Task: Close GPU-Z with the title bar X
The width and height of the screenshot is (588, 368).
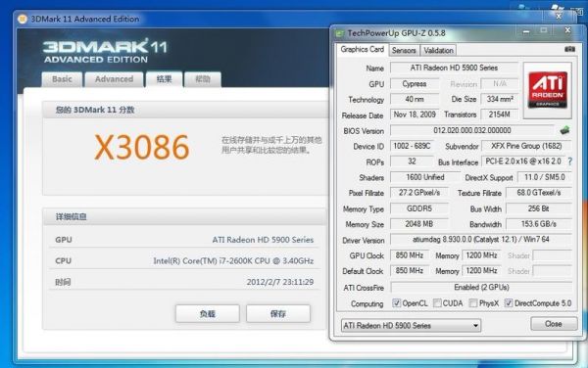Action: [567, 30]
